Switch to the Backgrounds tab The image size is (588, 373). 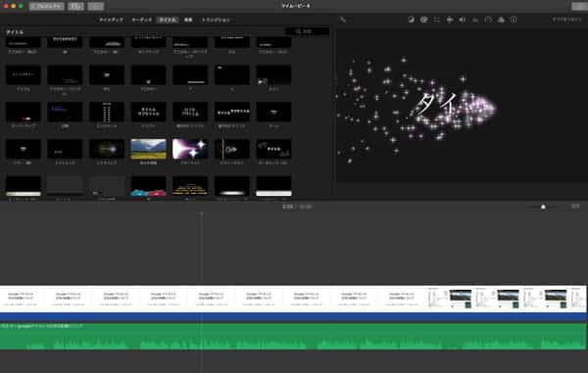click(188, 20)
